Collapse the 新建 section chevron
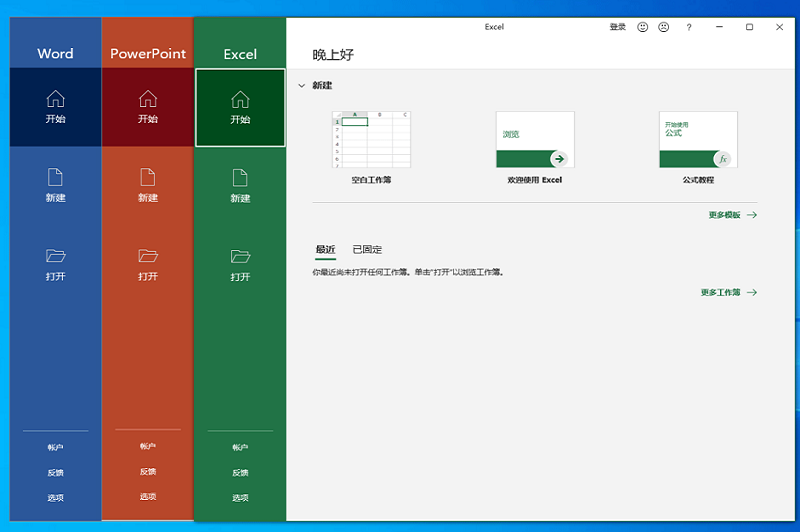800x532 pixels. pos(301,86)
